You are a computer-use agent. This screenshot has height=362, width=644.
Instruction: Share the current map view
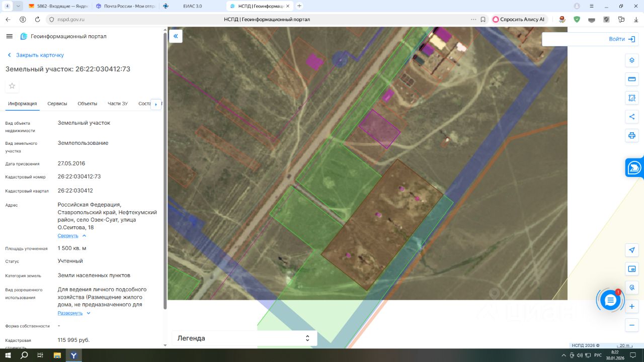[632, 117]
